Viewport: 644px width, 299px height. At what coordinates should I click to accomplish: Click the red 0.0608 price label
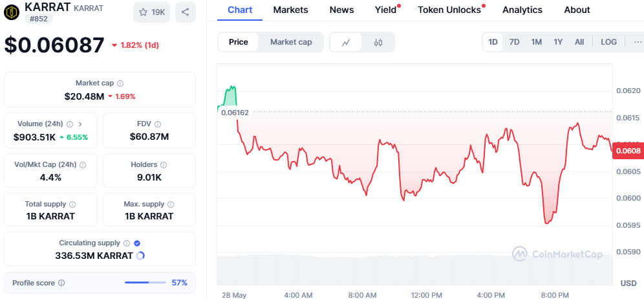click(x=628, y=151)
